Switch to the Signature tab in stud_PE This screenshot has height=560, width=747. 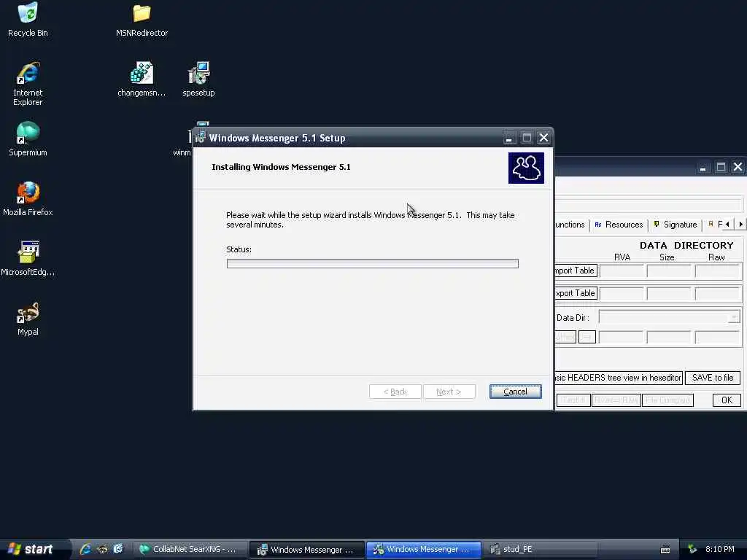coord(676,225)
